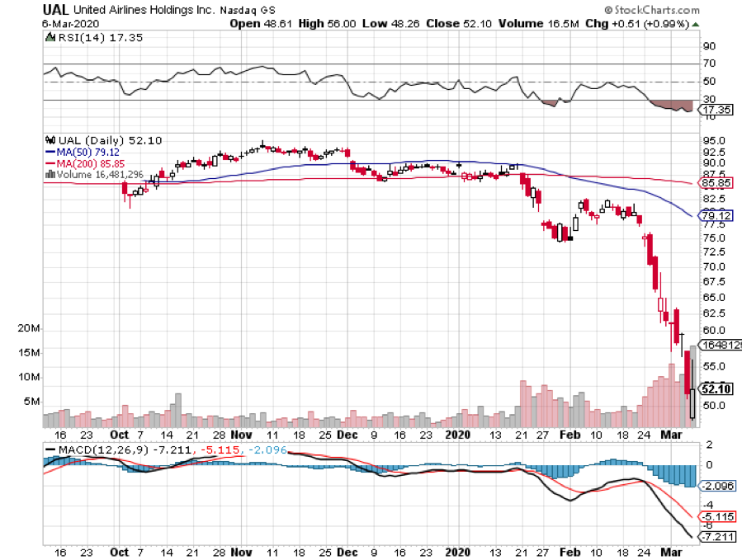The image size is (742, 560).
Task: Click Mar on the price chart date axis
Action: [x=671, y=435]
